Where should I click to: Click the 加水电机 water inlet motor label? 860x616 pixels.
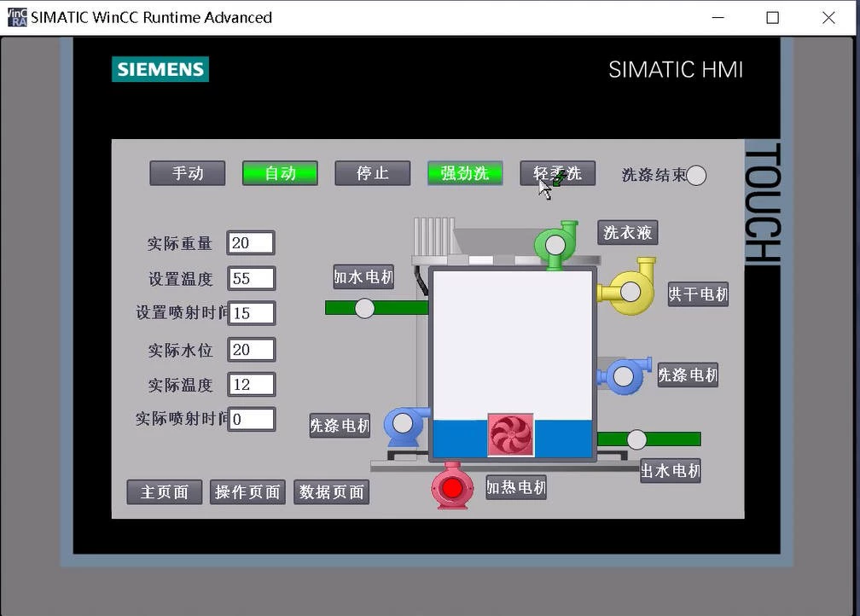coord(363,277)
